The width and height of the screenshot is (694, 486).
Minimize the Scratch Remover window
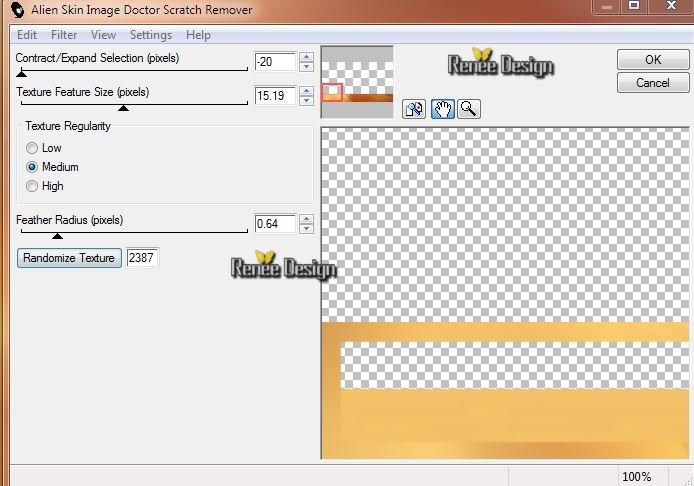click(607, 6)
